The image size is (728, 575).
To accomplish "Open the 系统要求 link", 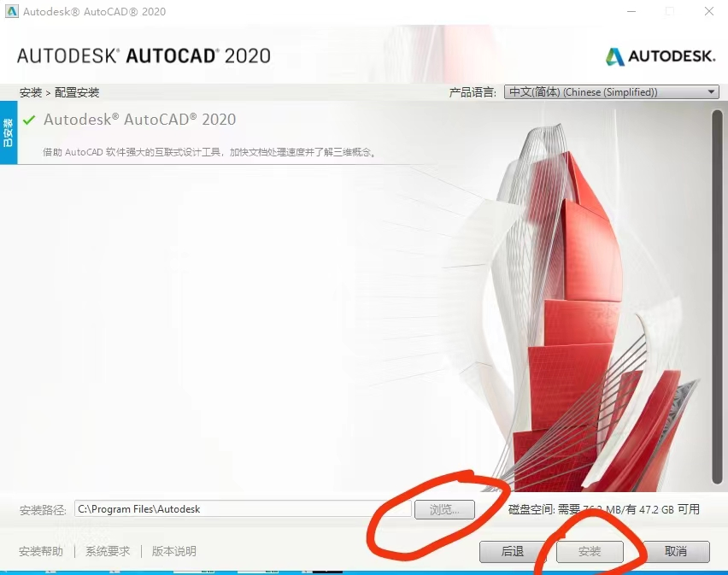I will [108, 551].
